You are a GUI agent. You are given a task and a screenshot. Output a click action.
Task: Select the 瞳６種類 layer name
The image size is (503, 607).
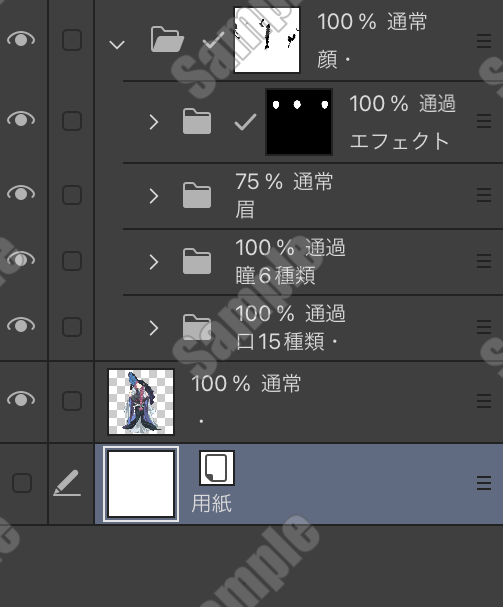[x=275, y=276]
